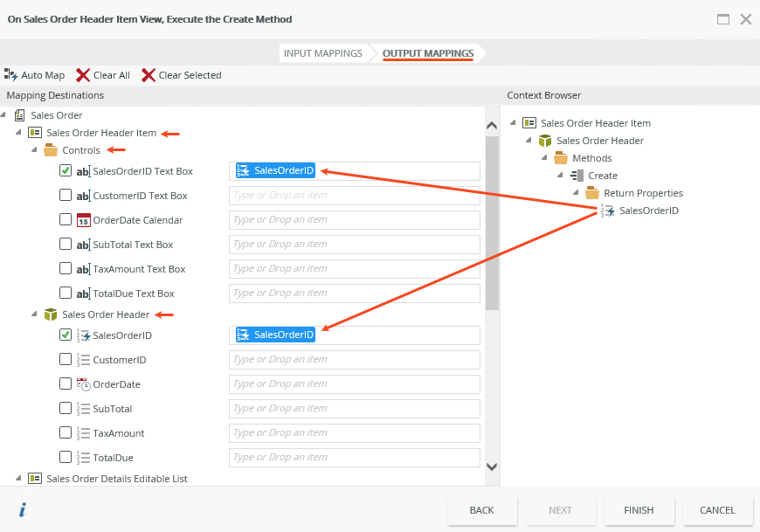Click the Controls folder icon

click(51, 150)
